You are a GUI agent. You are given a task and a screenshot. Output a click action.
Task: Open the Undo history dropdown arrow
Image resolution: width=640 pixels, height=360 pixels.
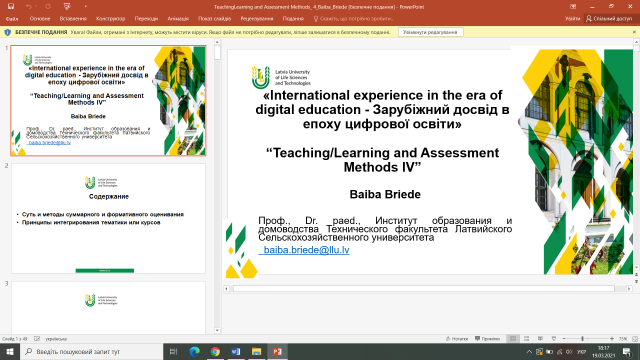coord(36,7)
